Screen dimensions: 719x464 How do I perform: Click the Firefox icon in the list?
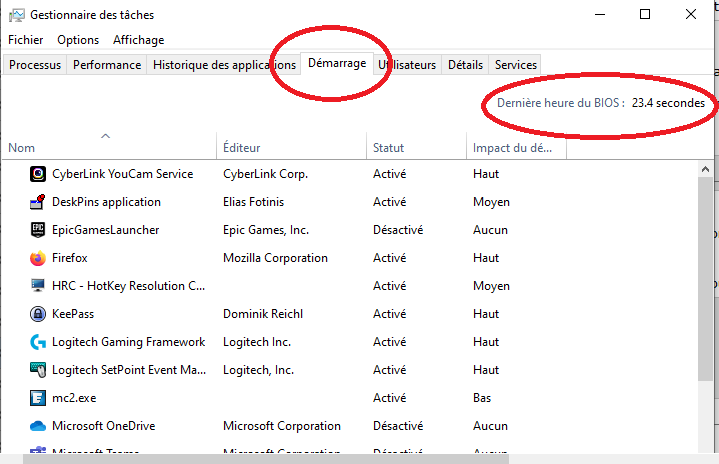[38, 258]
